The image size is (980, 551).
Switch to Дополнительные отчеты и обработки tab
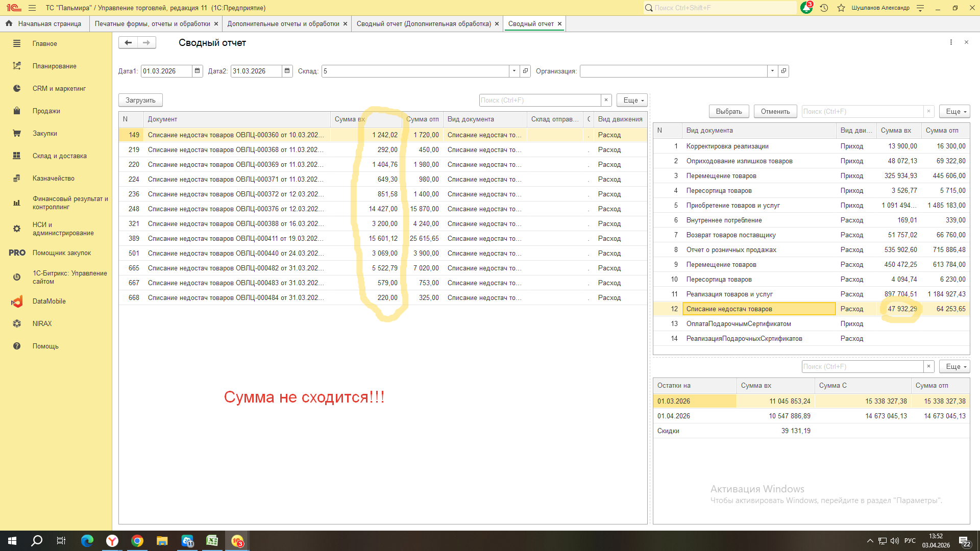click(x=283, y=23)
